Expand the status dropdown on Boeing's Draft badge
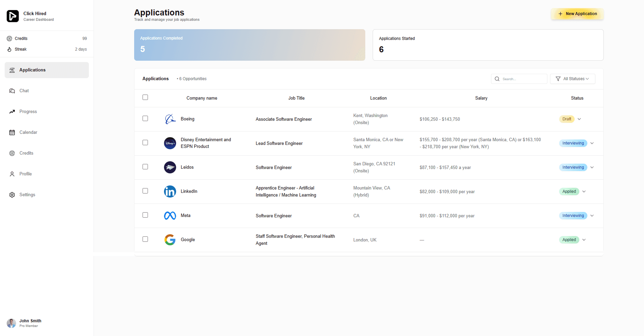 click(580, 119)
